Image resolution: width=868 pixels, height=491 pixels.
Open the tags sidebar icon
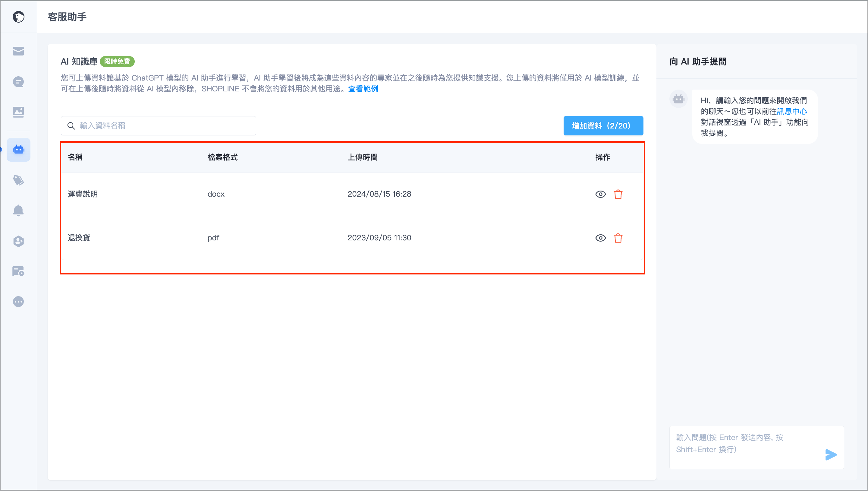tap(18, 180)
